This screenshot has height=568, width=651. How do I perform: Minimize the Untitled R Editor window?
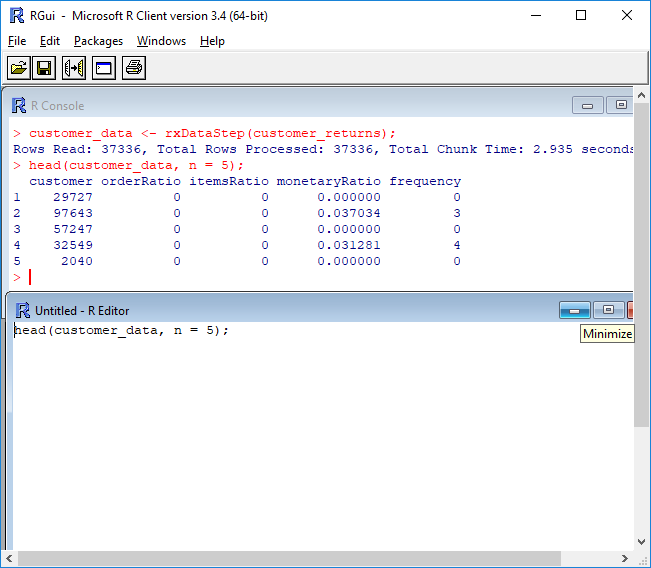575,310
